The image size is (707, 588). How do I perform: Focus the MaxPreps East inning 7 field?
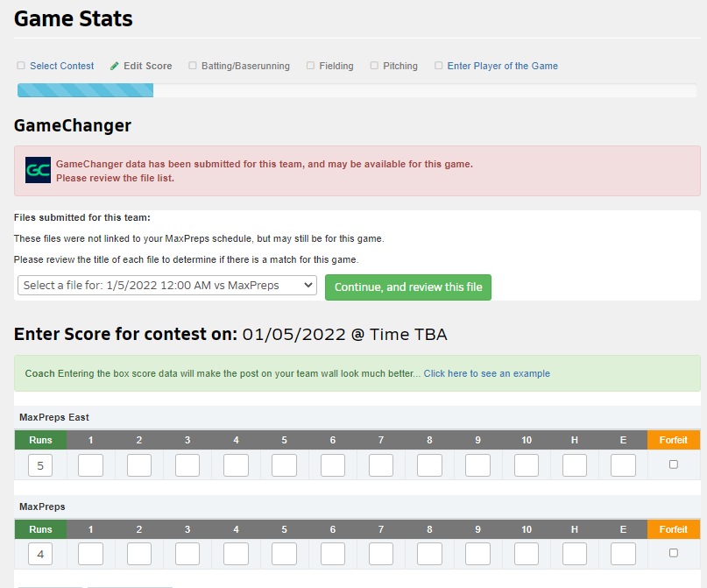point(381,465)
